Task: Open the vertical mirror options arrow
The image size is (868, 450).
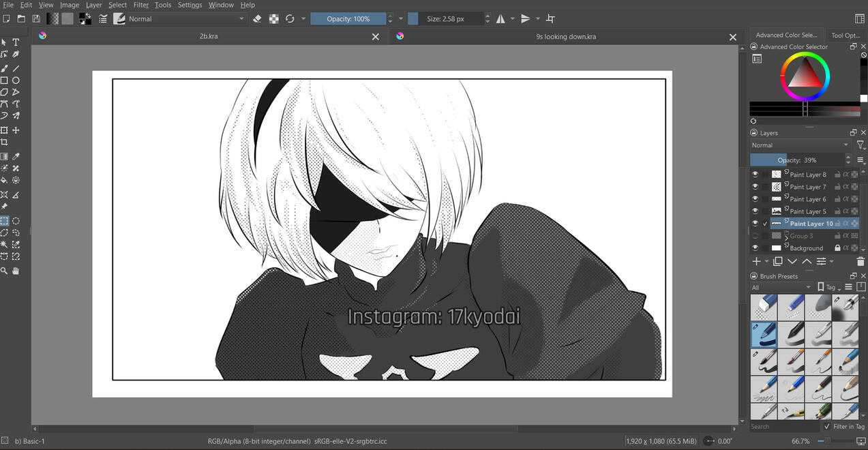Action: [x=538, y=19]
